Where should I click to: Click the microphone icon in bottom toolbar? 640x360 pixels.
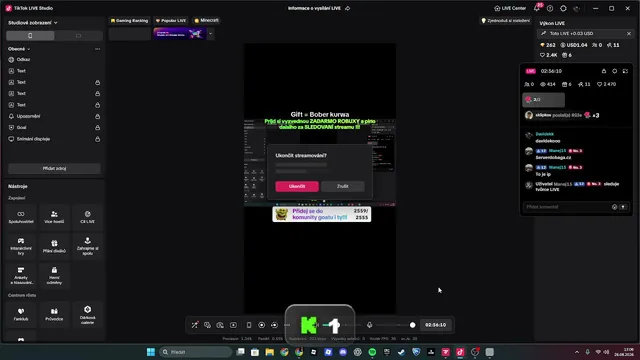369,325
